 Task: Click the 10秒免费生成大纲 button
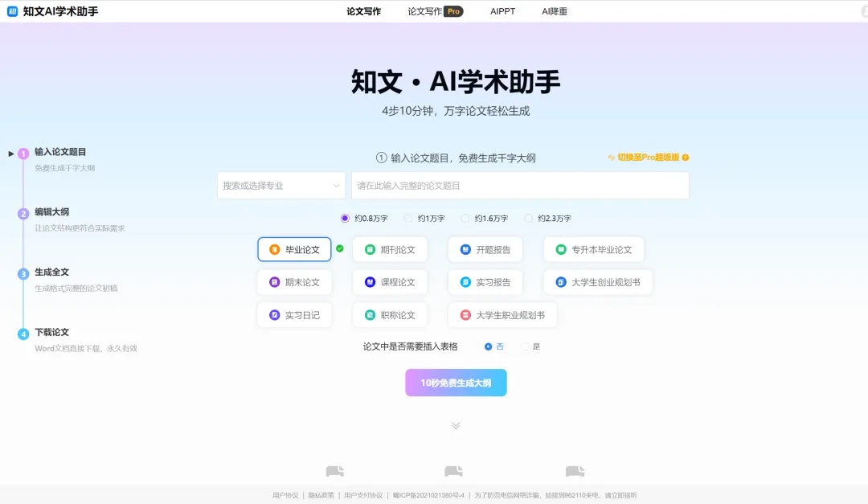[x=456, y=383]
